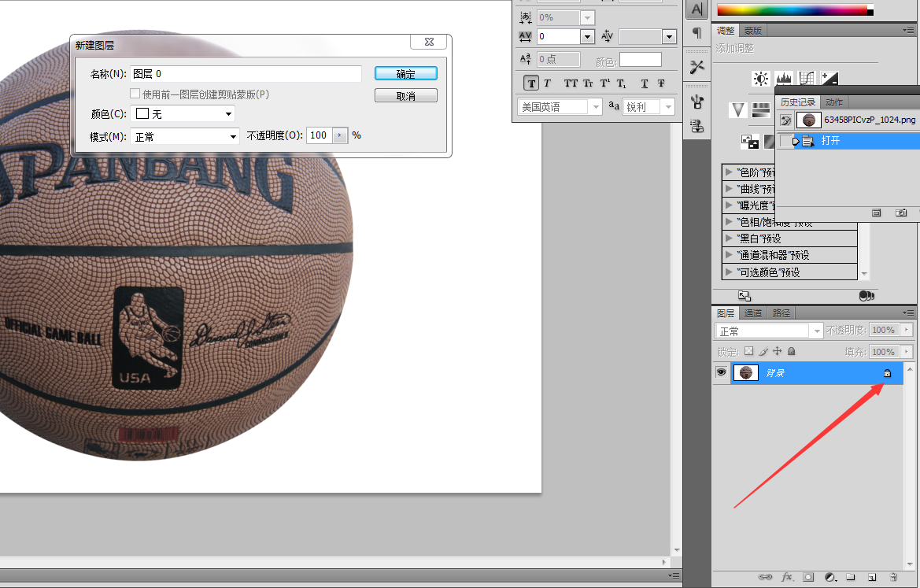Click the faux bold T style button
This screenshot has width=920, height=588.
tap(531, 83)
